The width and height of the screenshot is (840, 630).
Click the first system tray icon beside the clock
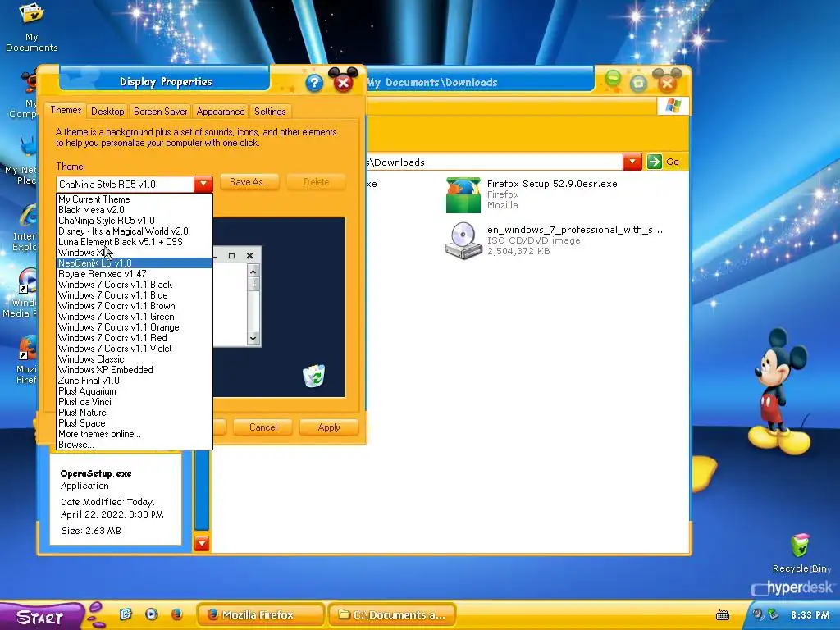[x=757, y=614]
